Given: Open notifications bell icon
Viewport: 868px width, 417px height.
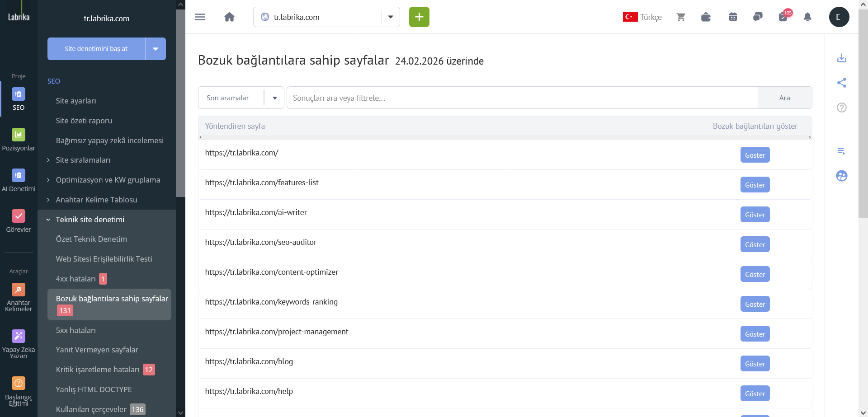Looking at the screenshot, I should tap(807, 17).
